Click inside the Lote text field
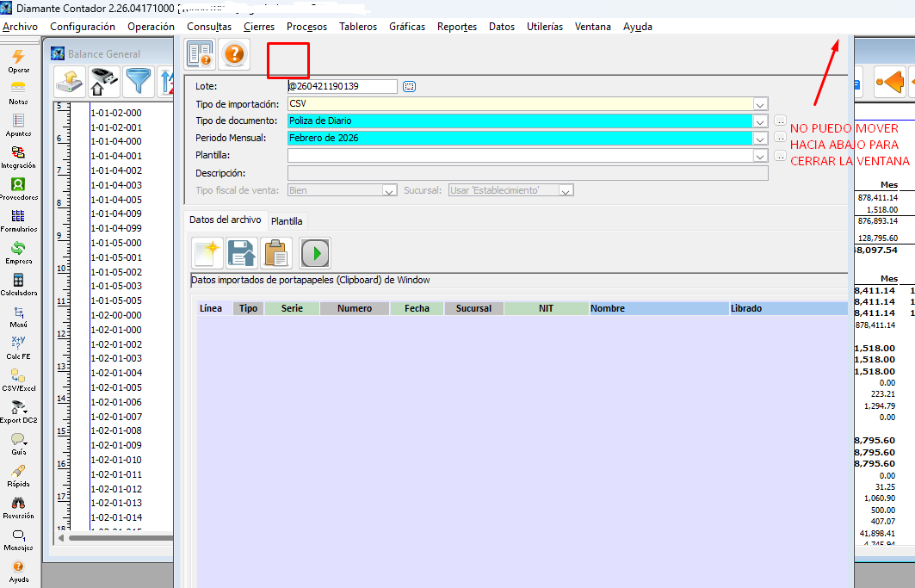Image resolution: width=915 pixels, height=588 pixels. (343, 86)
